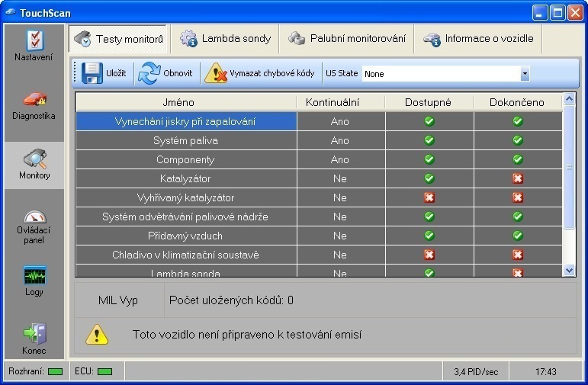Click Ne cell in Katalyzátor row

pyautogui.click(x=340, y=179)
